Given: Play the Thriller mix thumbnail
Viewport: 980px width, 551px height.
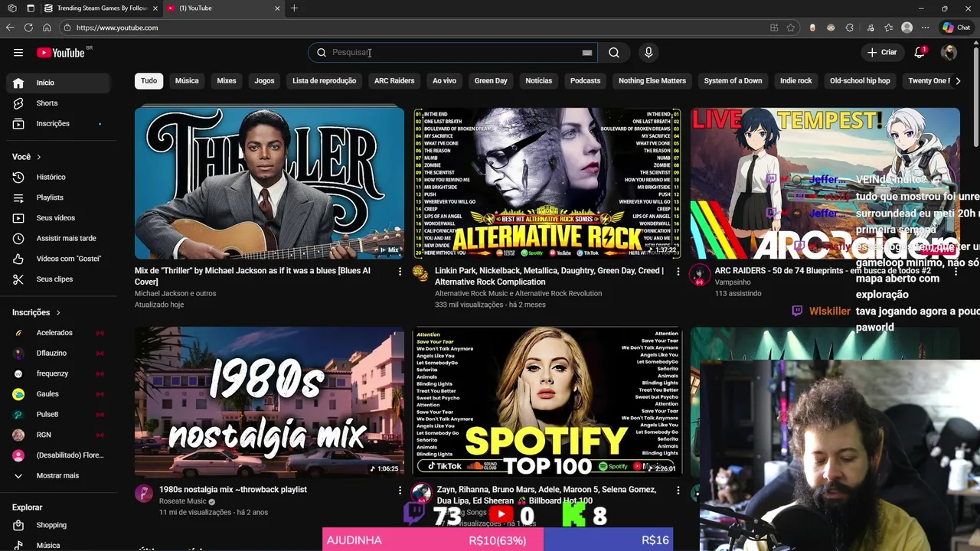Looking at the screenshot, I should click(x=269, y=184).
